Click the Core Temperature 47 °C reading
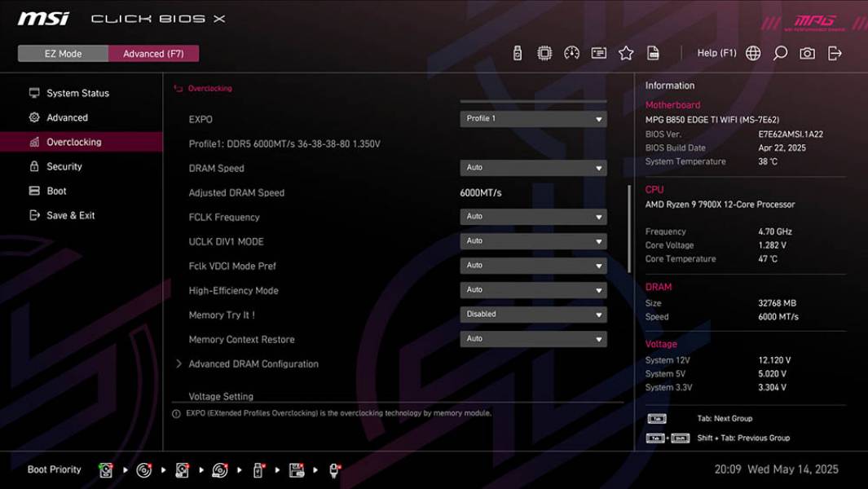The width and height of the screenshot is (868, 489). [768, 259]
